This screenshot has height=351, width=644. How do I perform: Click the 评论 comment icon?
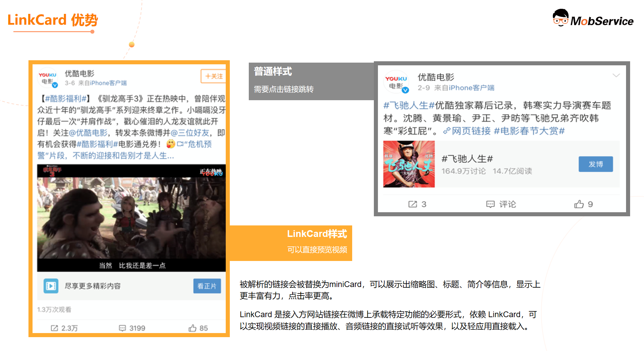click(x=490, y=204)
